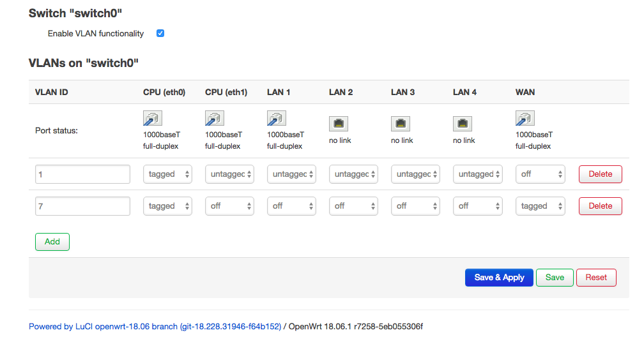Screen dimensions: 644x344
Task: Add a new VLAN entry
Action: coord(52,242)
